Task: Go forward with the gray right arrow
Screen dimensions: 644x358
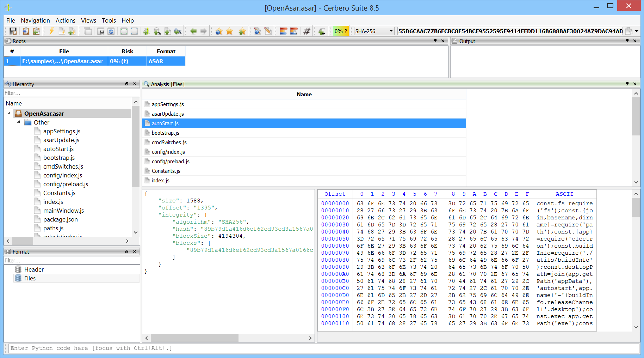Action: pos(203,31)
